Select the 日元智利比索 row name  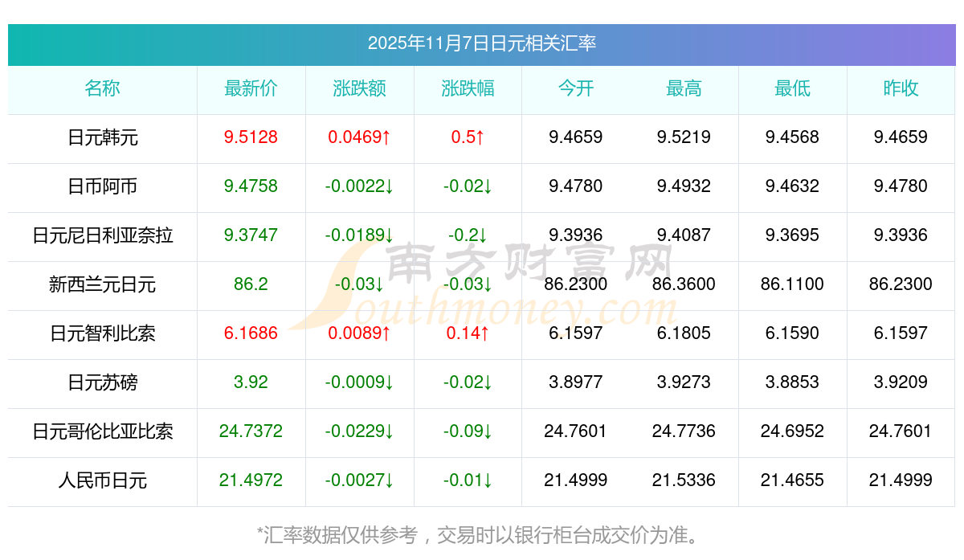pyautogui.click(x=102, y=333)
